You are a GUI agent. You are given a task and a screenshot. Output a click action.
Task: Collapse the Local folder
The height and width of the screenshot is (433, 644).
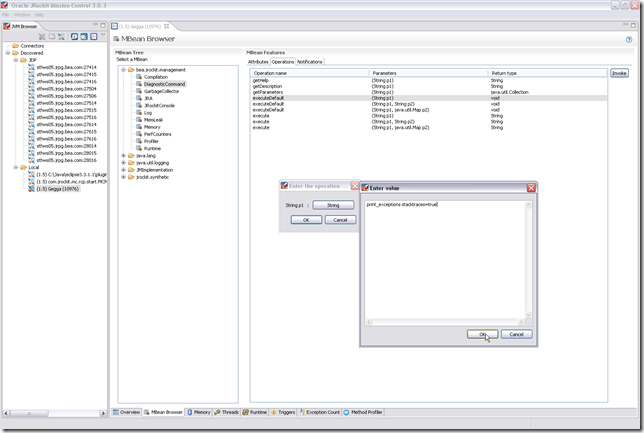[16, 167]
